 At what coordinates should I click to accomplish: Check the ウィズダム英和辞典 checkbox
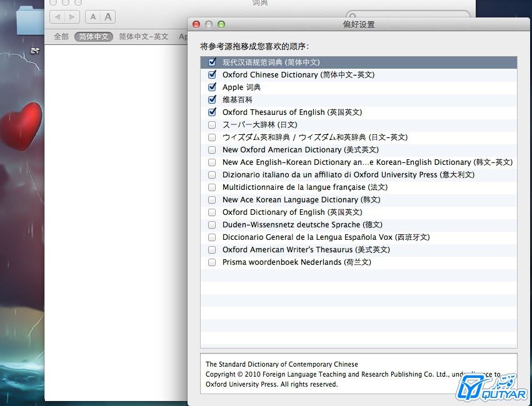pyautogui.click(x=212, y=137)
